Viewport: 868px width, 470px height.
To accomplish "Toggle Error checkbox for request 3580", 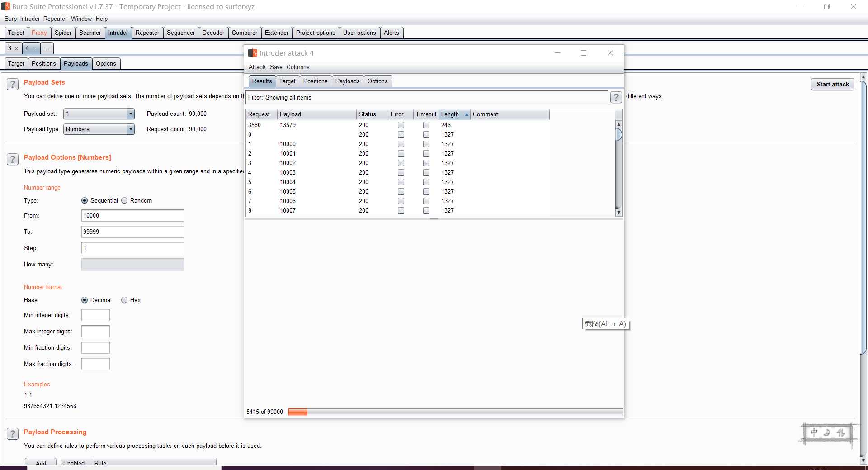I will point(401,125).
